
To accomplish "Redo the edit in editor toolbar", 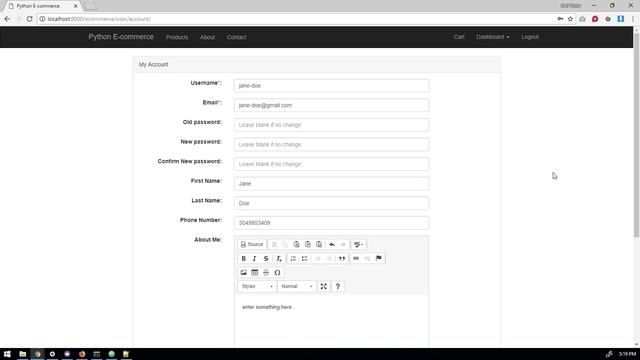I will [x=343, y=244].
